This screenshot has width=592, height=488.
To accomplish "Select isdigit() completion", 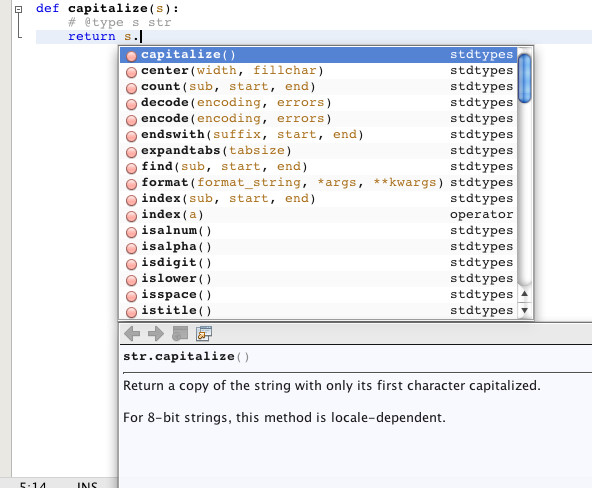I will click(x=318, y=263).
